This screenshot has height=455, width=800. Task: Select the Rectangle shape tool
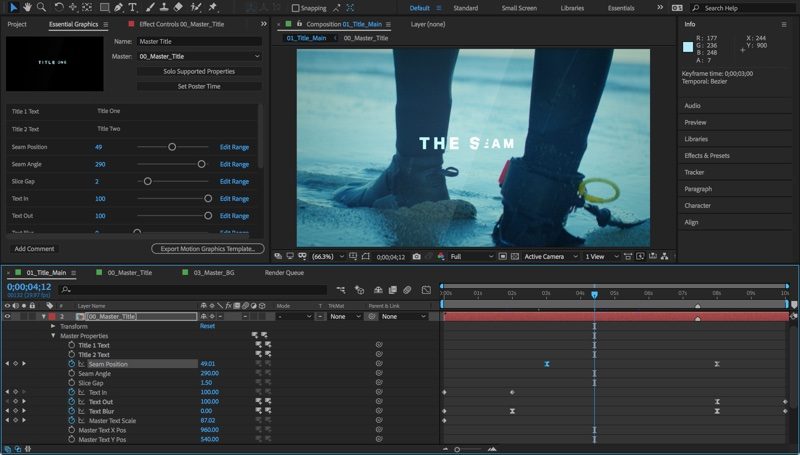[x=104, y=7]
